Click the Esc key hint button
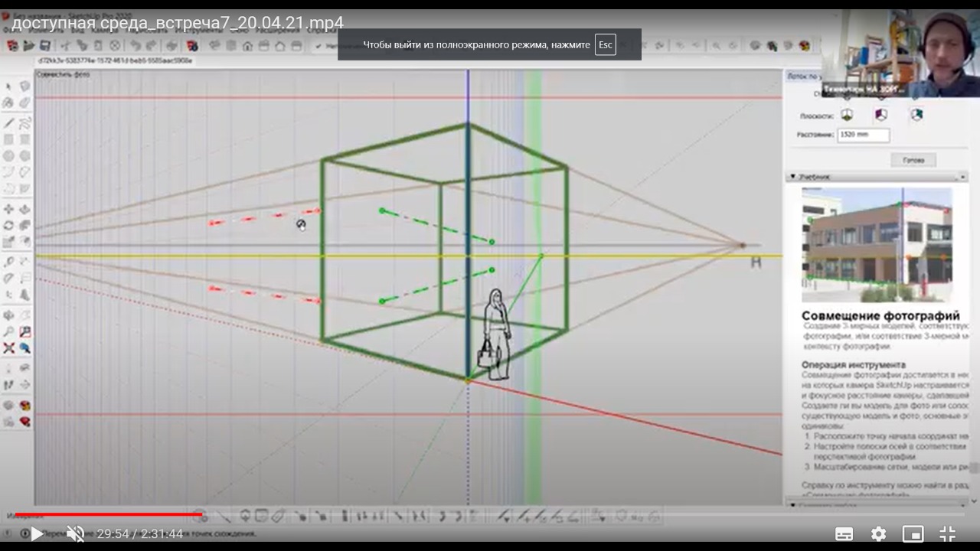The image size is (980, 551). 605,44
